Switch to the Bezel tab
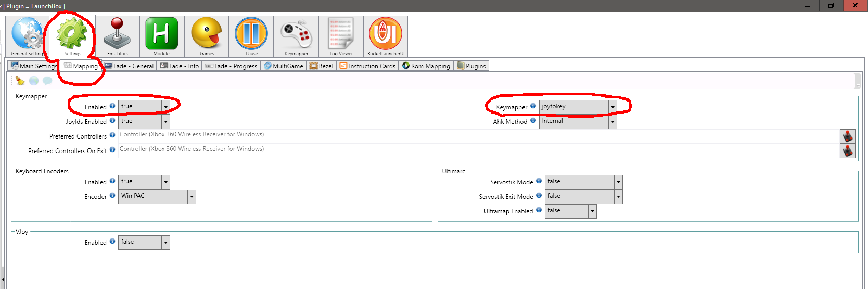 tap(321, 66)
